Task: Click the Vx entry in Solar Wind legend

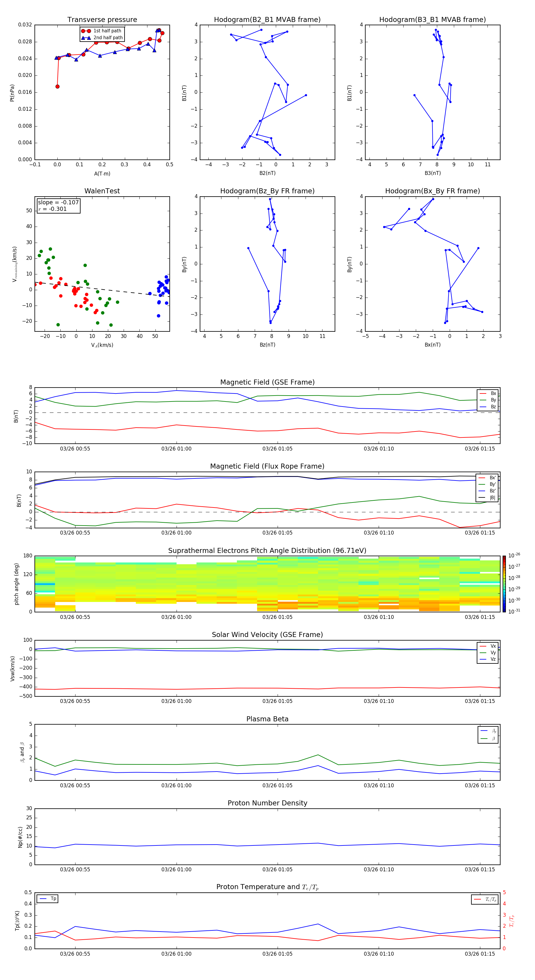Action: tap(488, 646)
